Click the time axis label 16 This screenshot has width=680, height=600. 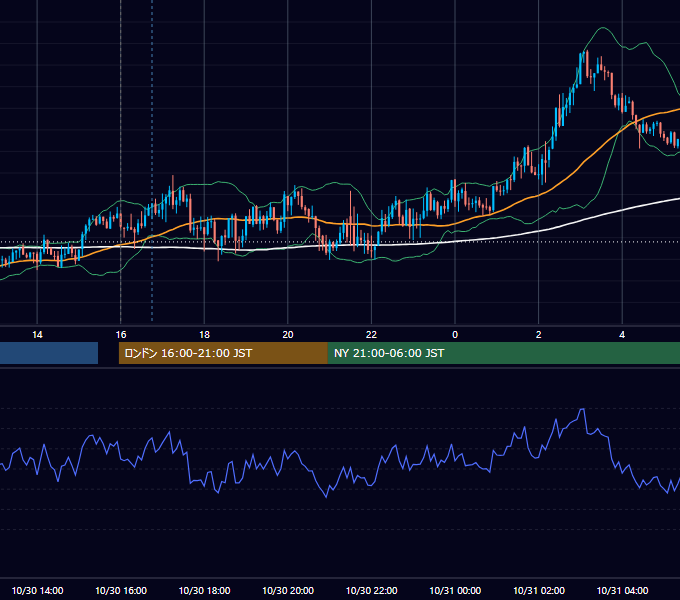click(121, 335)
